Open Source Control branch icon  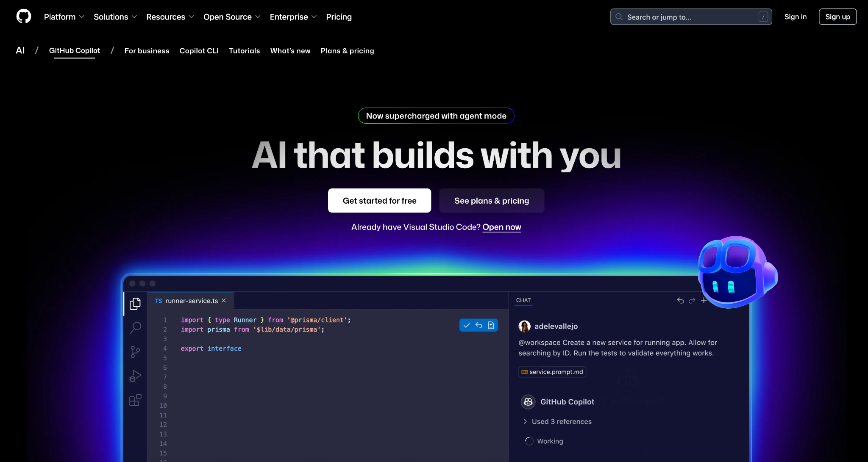(135, 352)
